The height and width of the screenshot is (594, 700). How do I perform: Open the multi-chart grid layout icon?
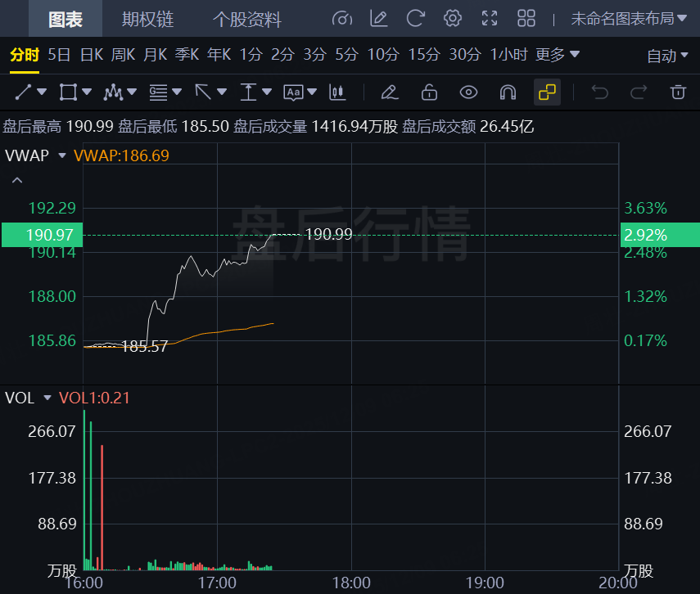coord(526,18)
